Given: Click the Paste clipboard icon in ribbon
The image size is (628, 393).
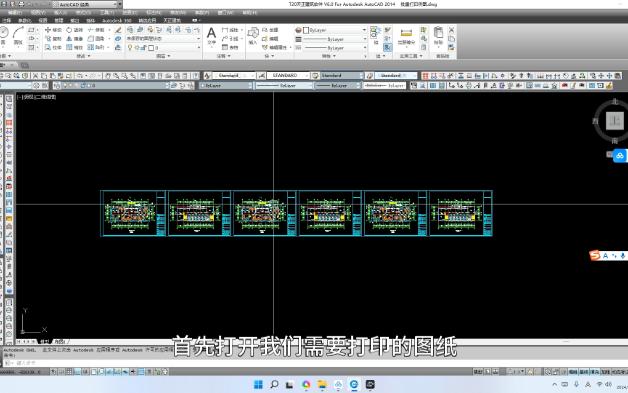Looking at the screenshot, I should pyautogui.click(x=439, y=36).
